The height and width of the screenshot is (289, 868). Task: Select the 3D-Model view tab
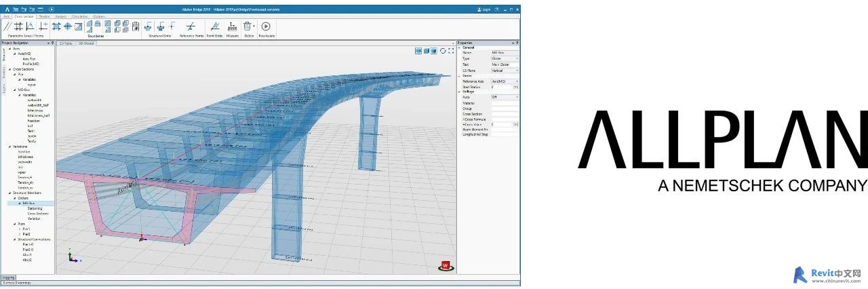(86, 43)
